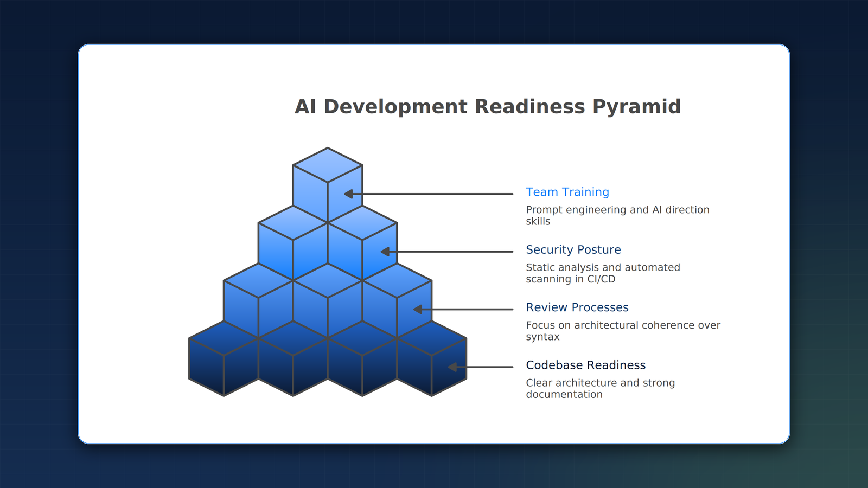This screenshot has width=868, height=488.
Task: Click 'Prompt engineering and AI direction skills' text
Action: click(617, 215)
